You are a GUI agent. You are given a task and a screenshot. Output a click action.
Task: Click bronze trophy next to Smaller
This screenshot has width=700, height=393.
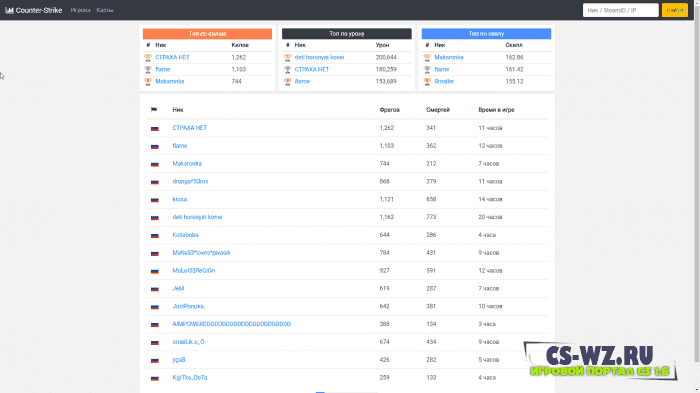427,82
